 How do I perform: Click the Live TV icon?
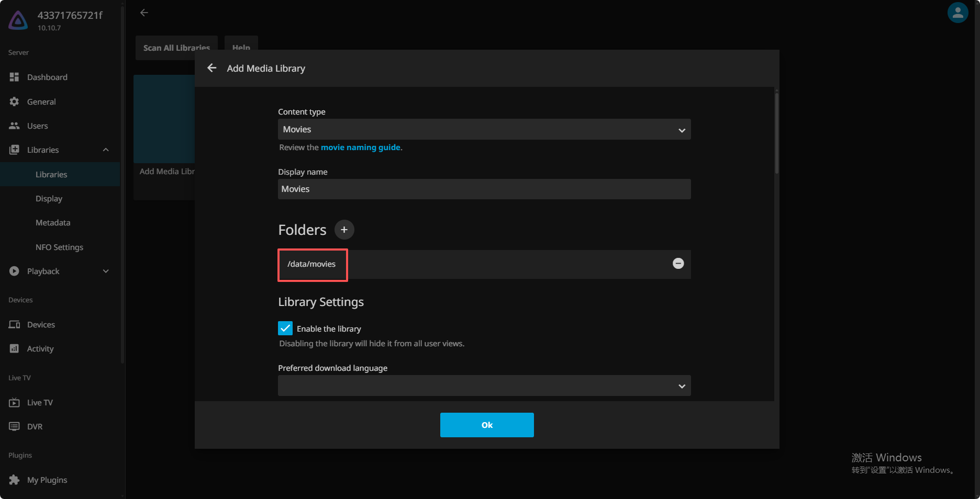coord(14,402)
